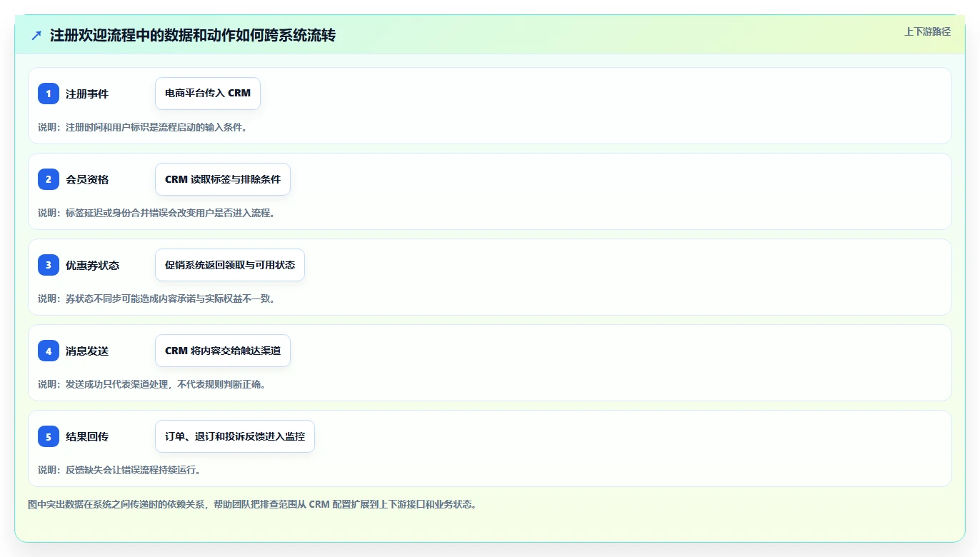Viewport: 980px width, 557px height.
Task: Click the title 注册欢迎流程中的数据和动作如何跨系统流转
Action: 193,35
